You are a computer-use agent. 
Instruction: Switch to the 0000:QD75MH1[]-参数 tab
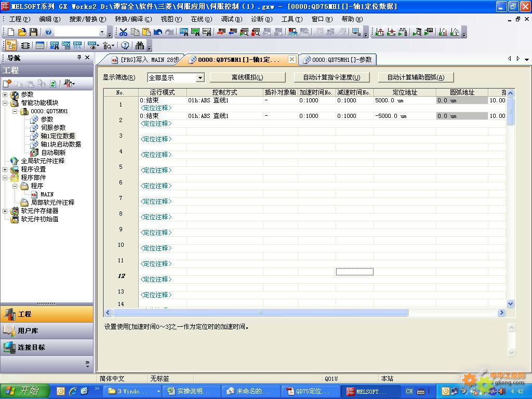[x=339, y=60]
